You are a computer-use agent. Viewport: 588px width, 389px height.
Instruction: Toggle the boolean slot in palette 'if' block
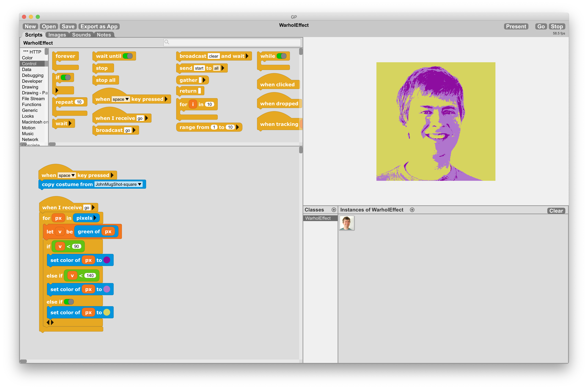pyautogui.click(x=66, y=77)
